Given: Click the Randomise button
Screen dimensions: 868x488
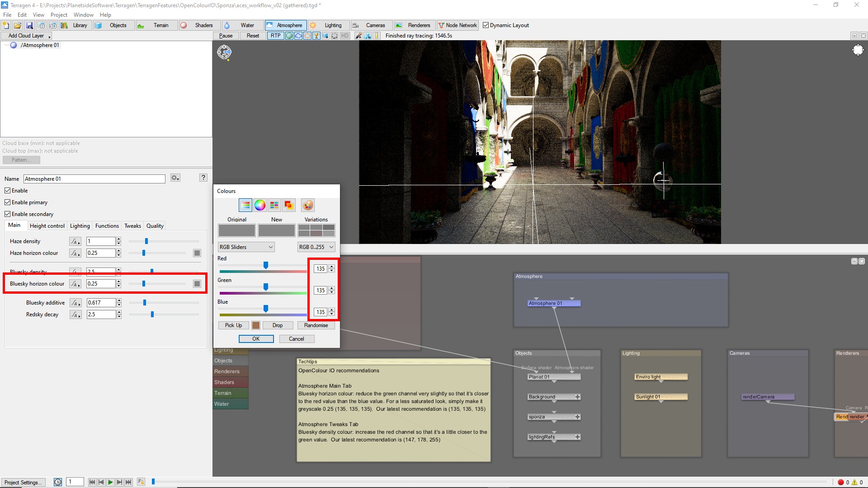Looking at the screenshot, I should tap(316, 325).
